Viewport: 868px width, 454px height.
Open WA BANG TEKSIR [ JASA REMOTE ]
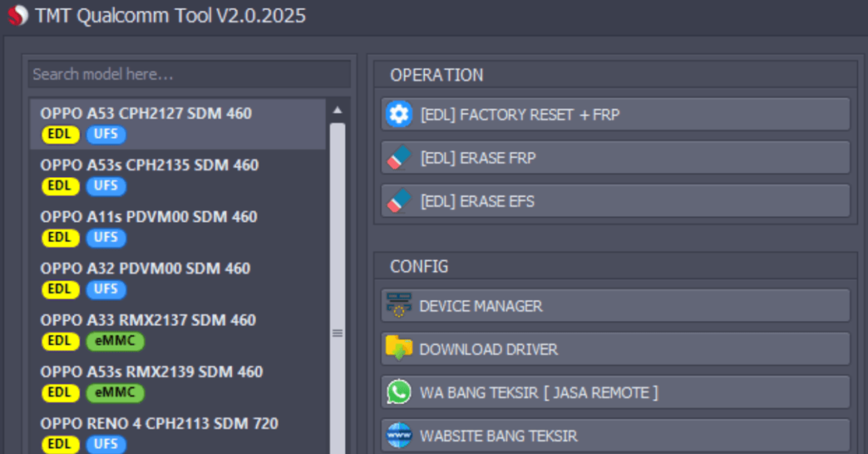click(x=615, y=392)
